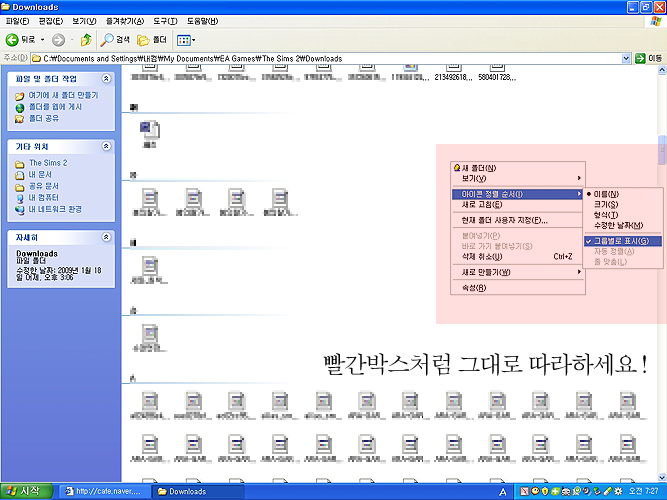Click the views grid toolbar icon
Viewport: 667px width, 500px height.
point(183,40)
